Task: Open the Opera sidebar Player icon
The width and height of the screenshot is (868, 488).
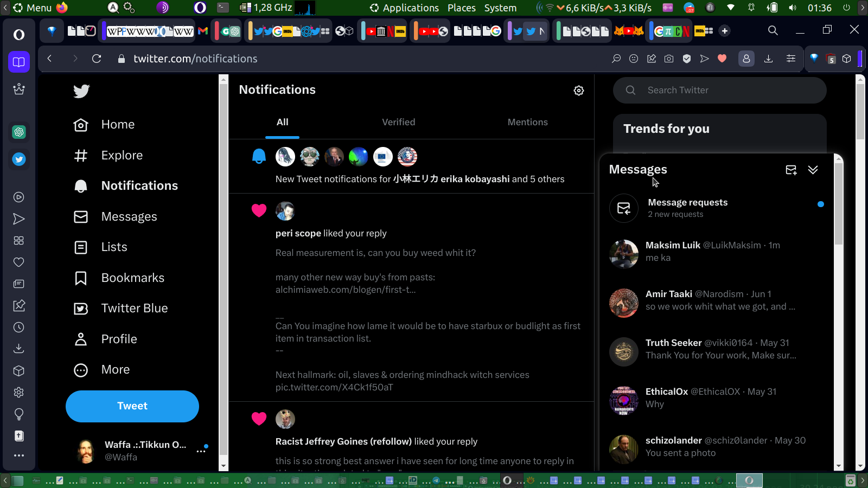Action: click(19, 197)
